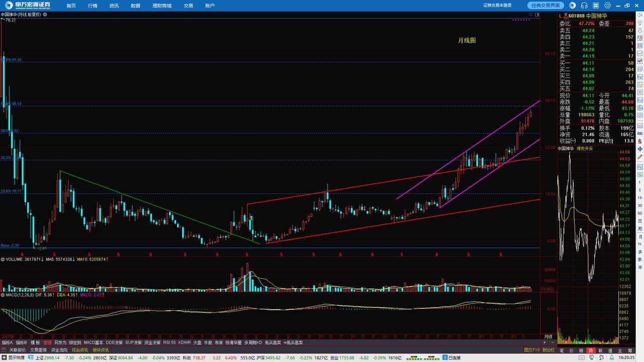644x362 pixels.
Task: Toggle the side panel icon above the chart
Action: (x=537, y=15)
